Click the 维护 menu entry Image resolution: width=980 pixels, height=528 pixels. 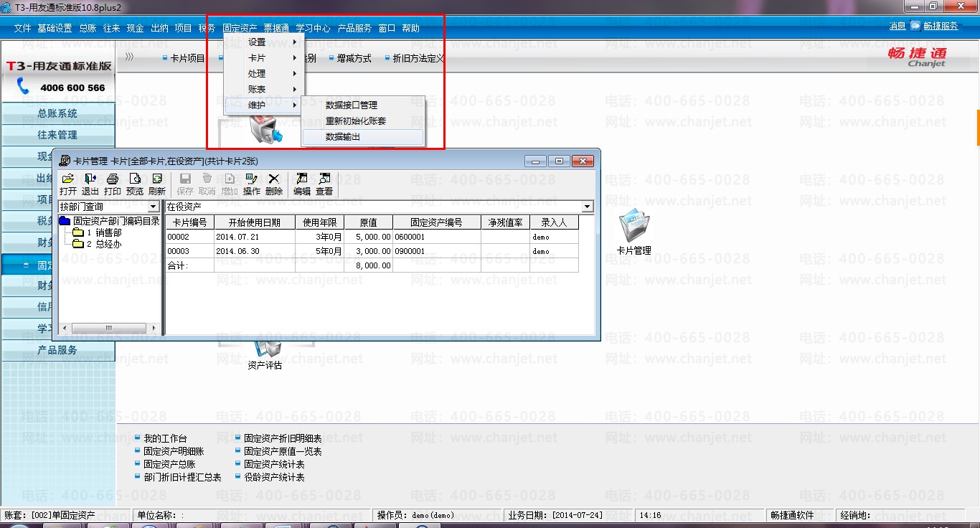point(265,105)
